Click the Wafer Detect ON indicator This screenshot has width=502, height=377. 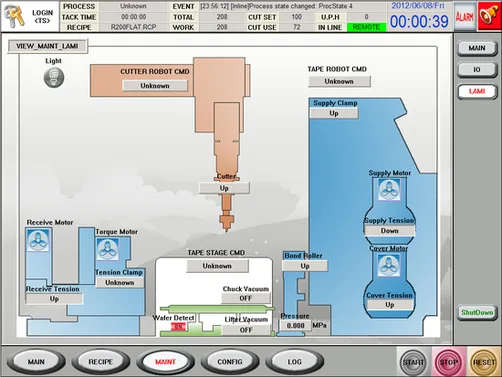click(178, 327)
